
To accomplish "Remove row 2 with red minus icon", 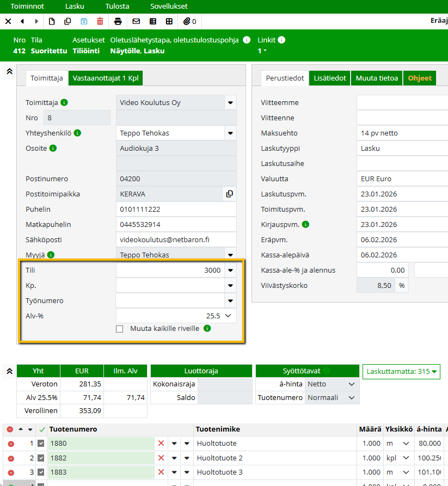I will coord(11,458).
